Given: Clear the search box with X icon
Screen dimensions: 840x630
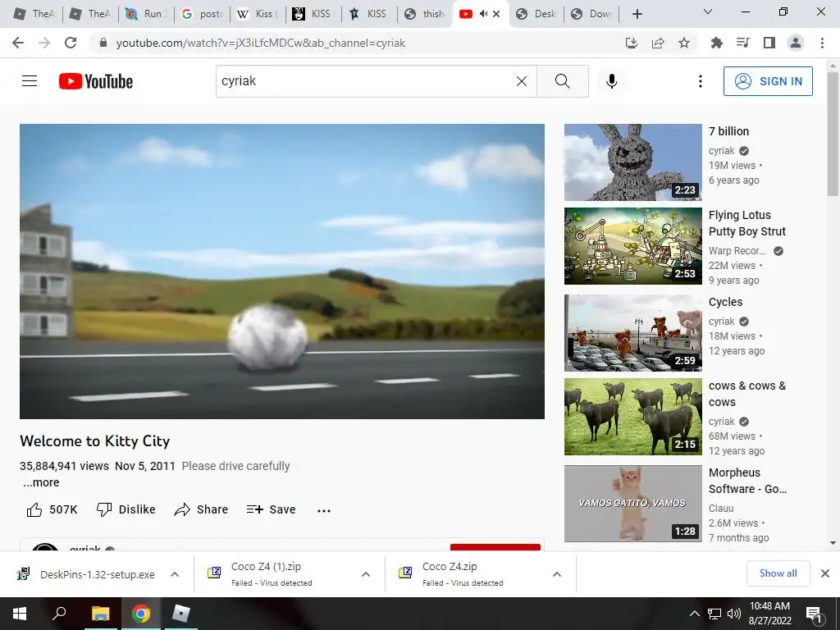Looking at the screenshot, I should coord(521,81).
